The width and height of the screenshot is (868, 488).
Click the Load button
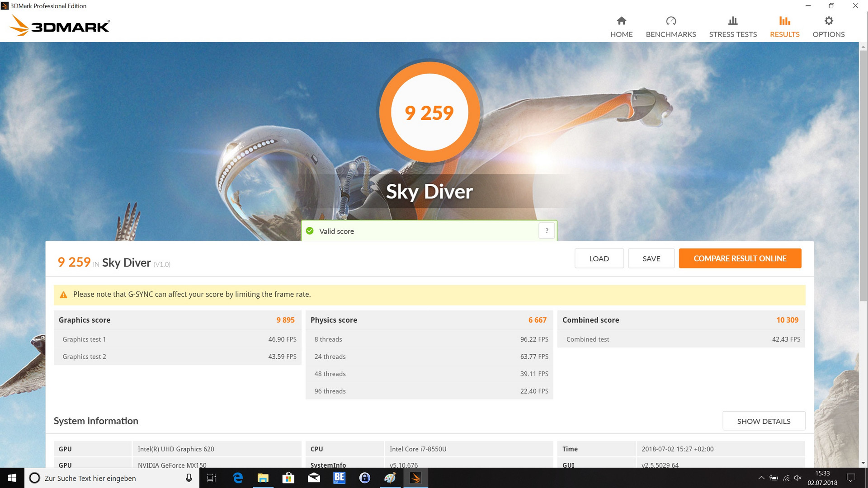[599, 258]
